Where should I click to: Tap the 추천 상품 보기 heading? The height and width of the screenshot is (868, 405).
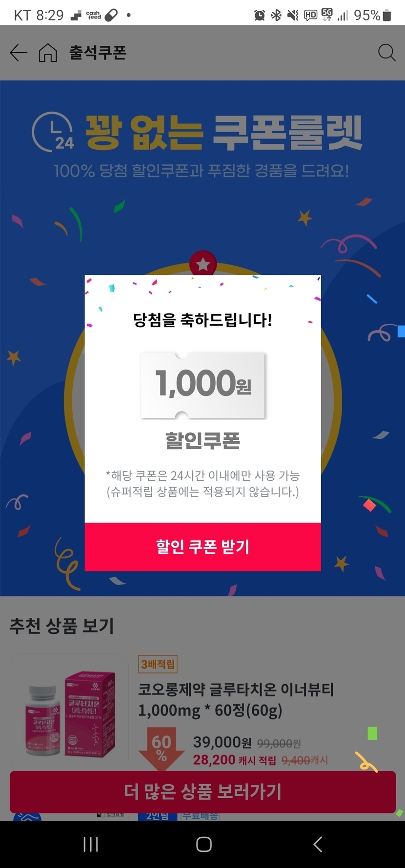tap(62, 626)
